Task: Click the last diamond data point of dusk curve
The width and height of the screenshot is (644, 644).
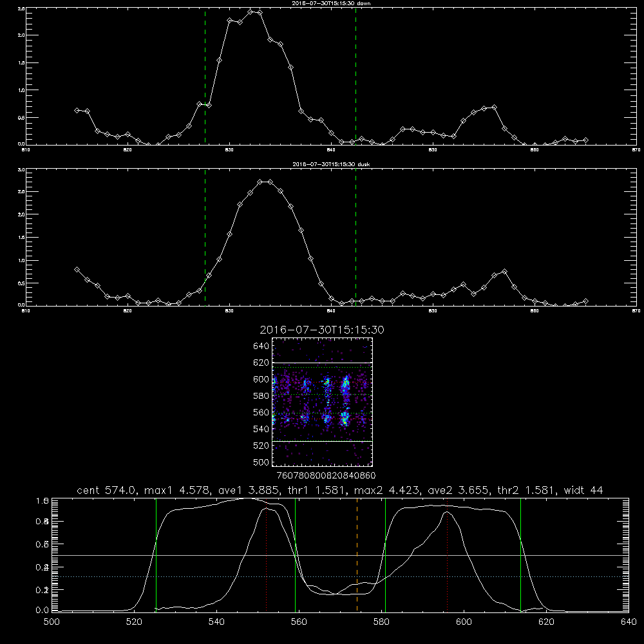Action: coord(585,301)
